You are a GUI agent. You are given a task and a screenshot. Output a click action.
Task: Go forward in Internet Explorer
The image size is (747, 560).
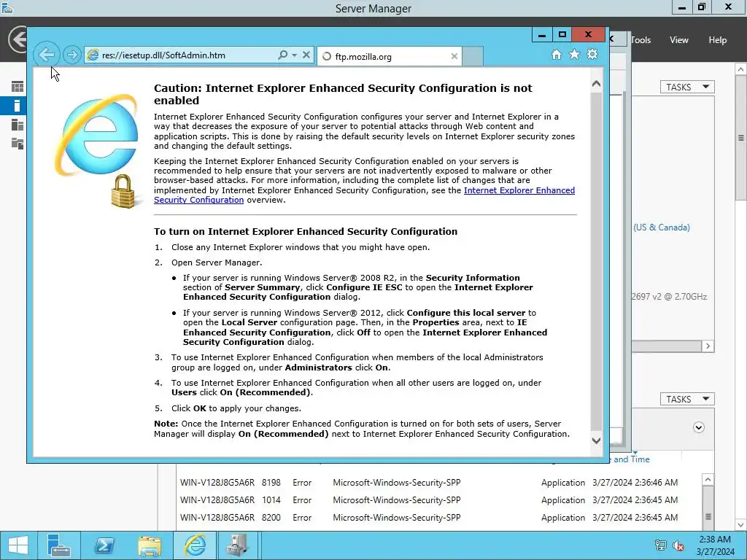tap(72, 55)
